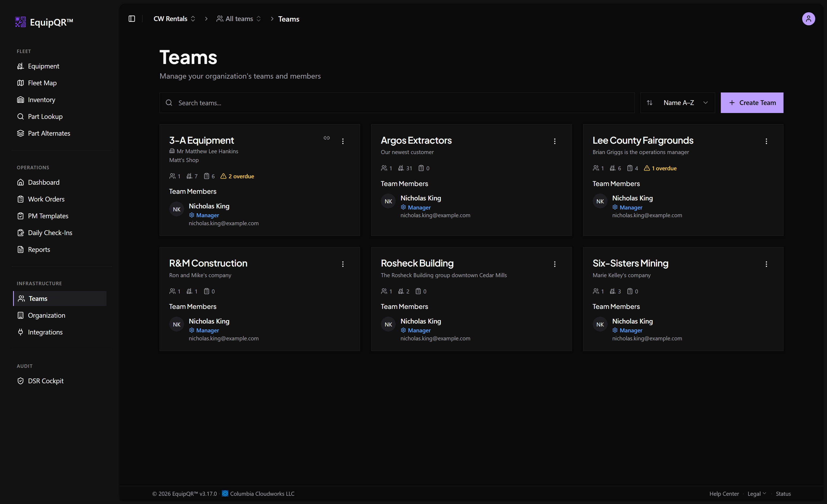Image resolution: width=827 pixels, height=504 pixels.
Task: Go to Daily Check-Ins
Action: coord(60,232)
